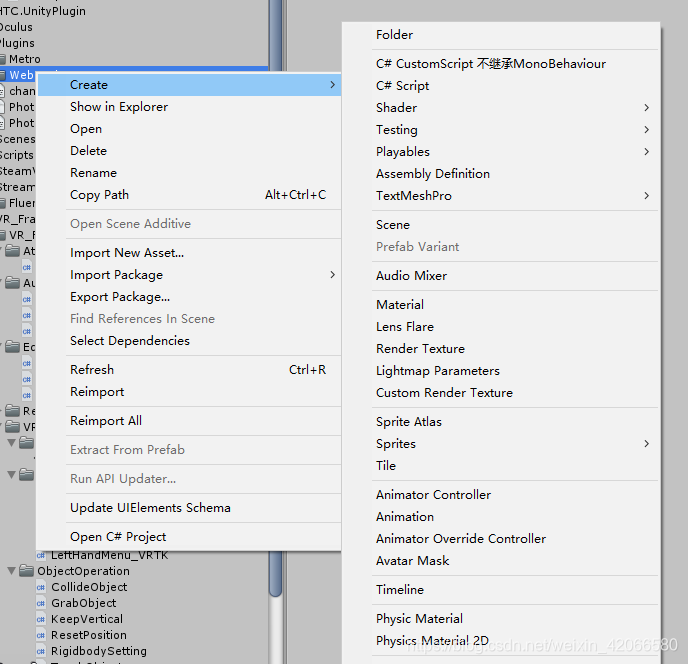Click the LeftHandMenu_VRTK script icon

[x=41, y=556]
